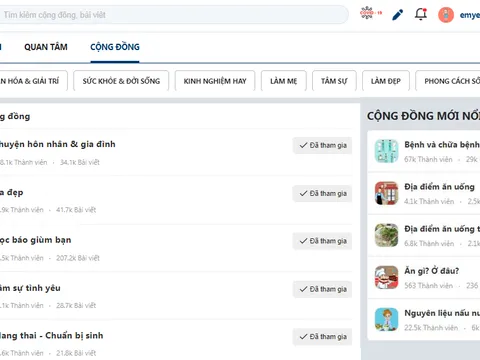Click 563 Thành viên text
The width and height of the screenshot is (480, 360).
429,286
